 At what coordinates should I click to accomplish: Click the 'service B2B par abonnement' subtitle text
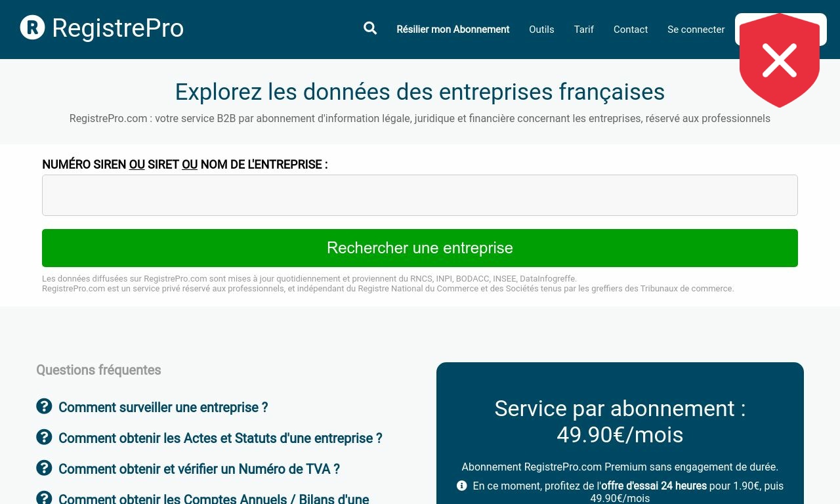pyautogui.click(x=420, y=119)
